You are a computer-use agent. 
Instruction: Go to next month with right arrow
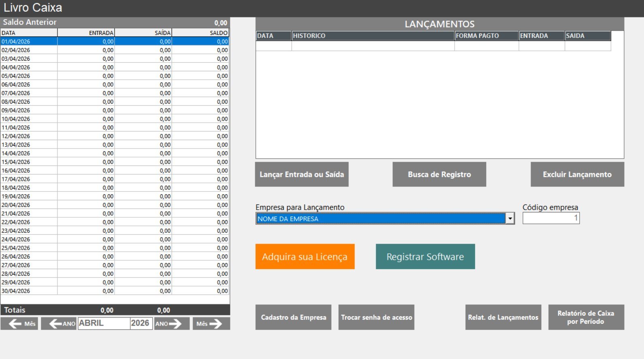[211, 323]
